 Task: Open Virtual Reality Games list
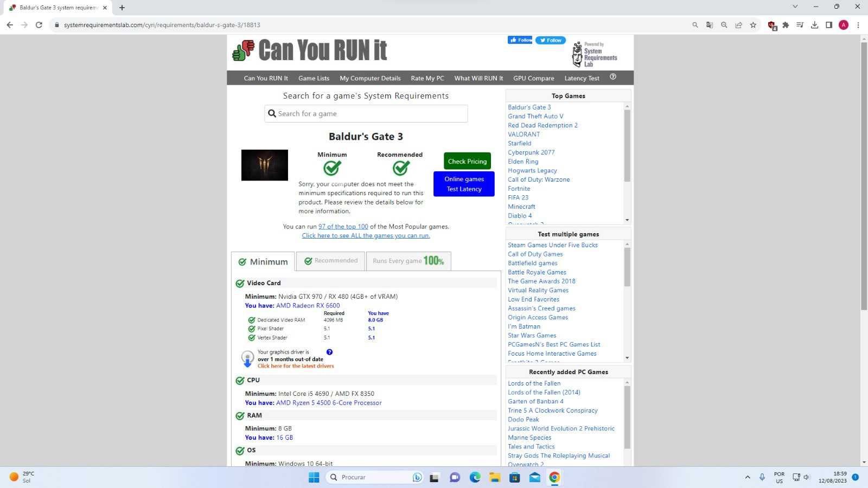(538, 290)
